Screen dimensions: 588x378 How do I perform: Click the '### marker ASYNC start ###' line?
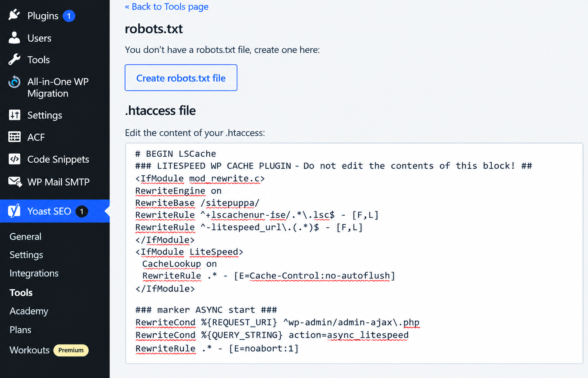coord(206,310)
